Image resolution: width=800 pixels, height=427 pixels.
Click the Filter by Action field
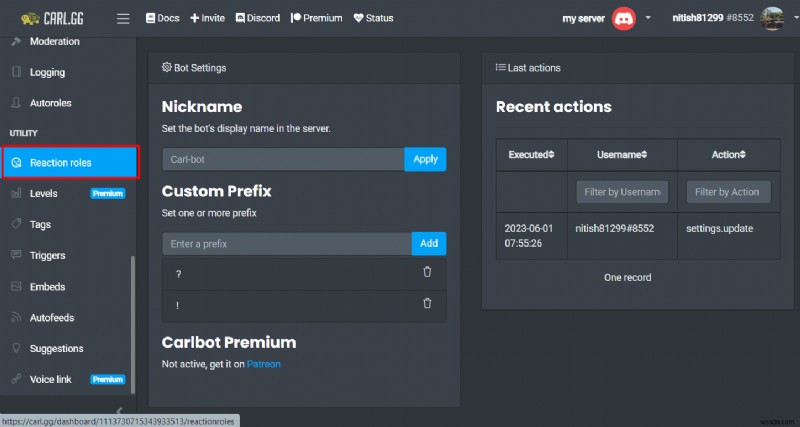(728, 192)
